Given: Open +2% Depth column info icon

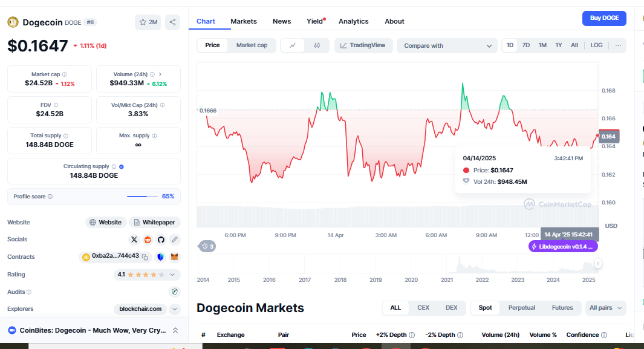Looking at the screenshot, I should [x=412, y=335].
